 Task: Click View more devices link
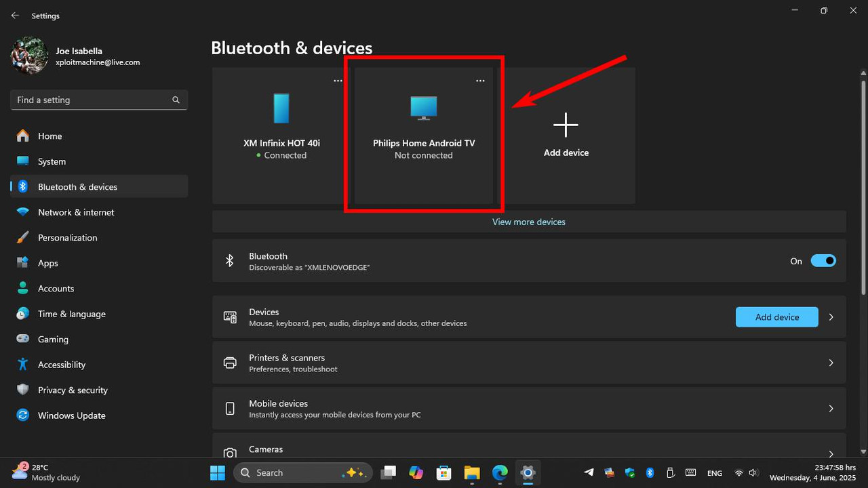(x=529, y=222)
